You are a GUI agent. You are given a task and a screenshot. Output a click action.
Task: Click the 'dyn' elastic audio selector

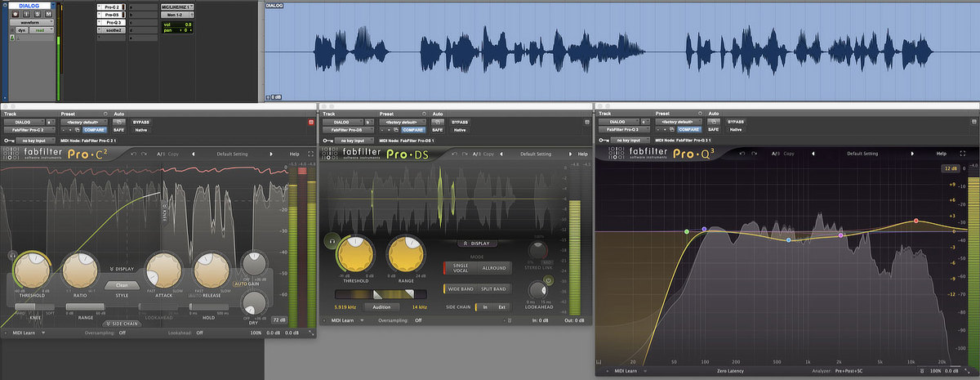point(21,30)
